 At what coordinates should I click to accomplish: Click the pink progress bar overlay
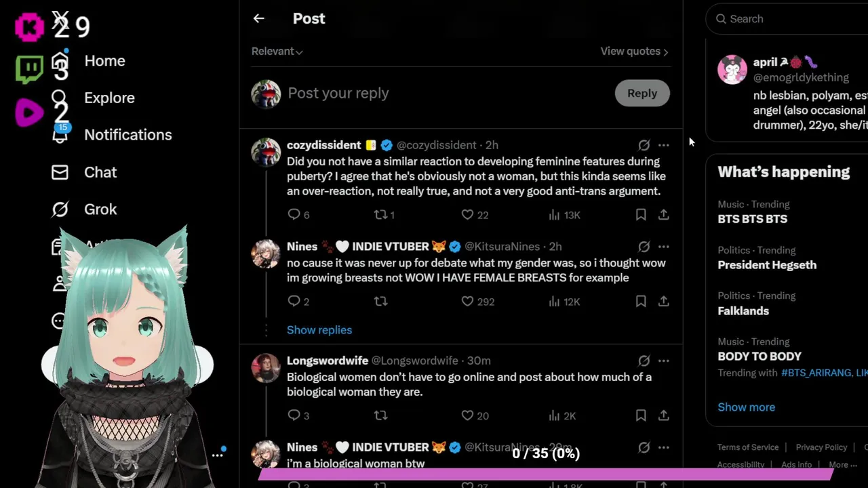(546, 474)
